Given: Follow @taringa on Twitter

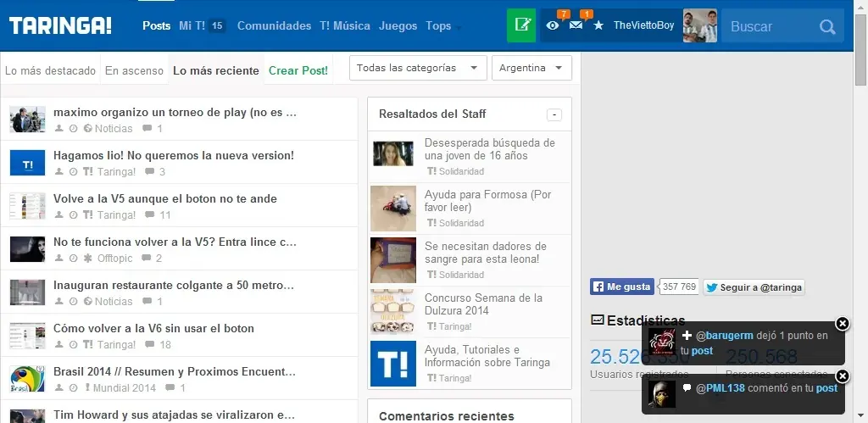Looking at the screenshot, I should 754,287.
